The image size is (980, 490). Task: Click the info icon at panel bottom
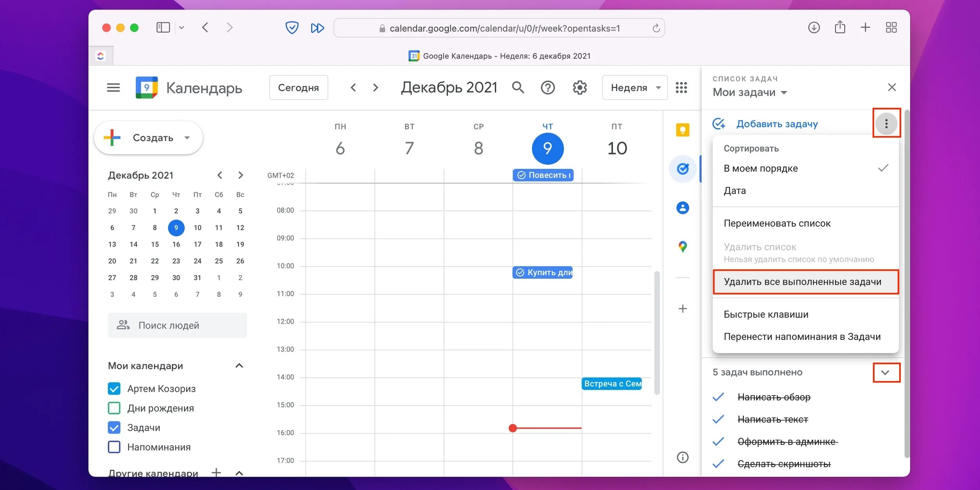(x=682, y=457)
